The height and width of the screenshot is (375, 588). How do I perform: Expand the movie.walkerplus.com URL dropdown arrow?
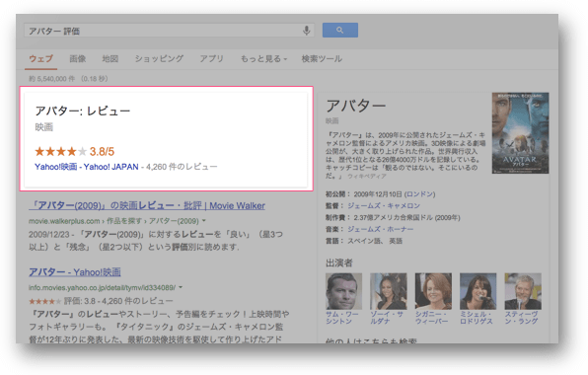click(203, 220)
